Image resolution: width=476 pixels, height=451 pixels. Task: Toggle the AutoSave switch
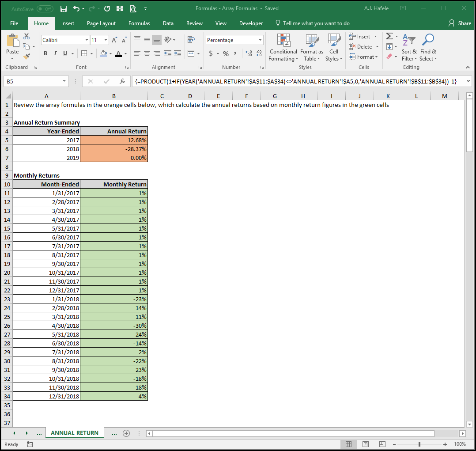click(45, 9)
